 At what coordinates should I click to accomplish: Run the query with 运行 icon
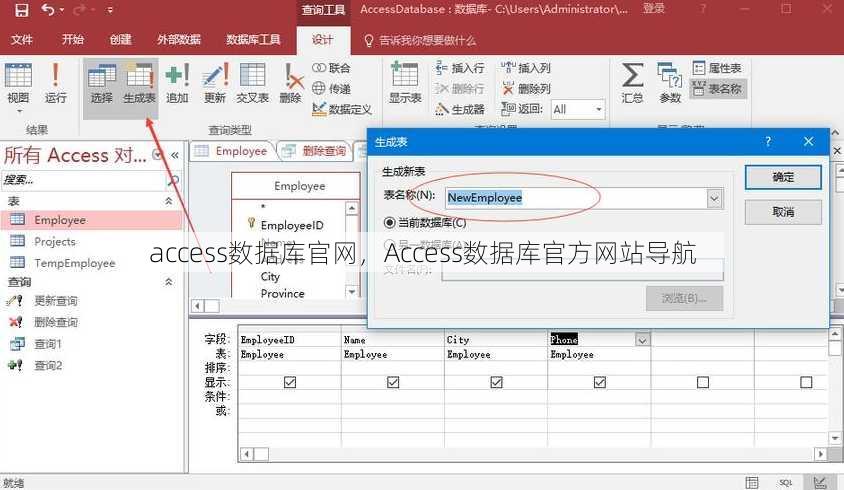(x=55, y=82)
